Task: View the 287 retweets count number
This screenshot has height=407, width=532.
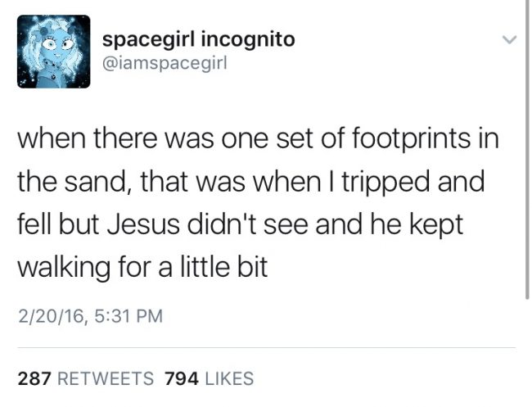Action: tap(34, 378)
